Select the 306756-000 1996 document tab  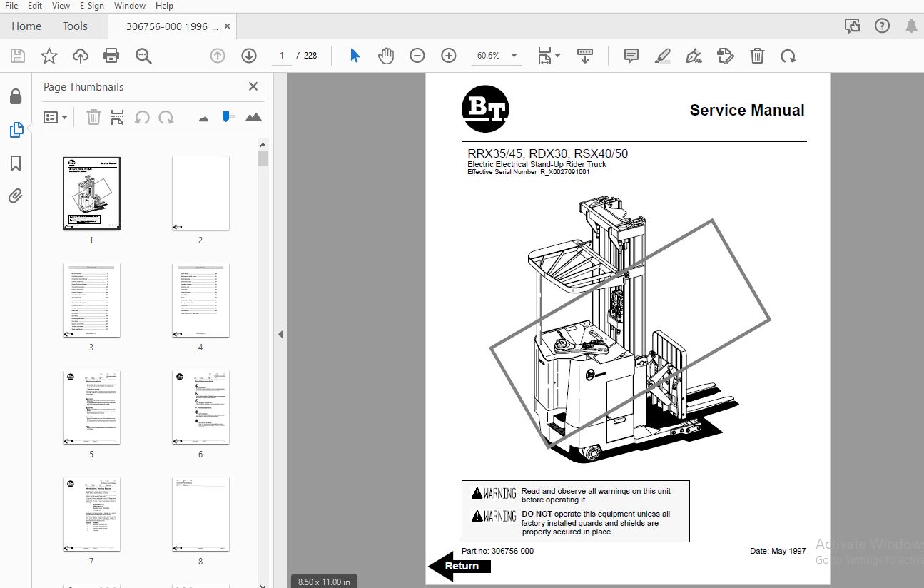[172, 26]
